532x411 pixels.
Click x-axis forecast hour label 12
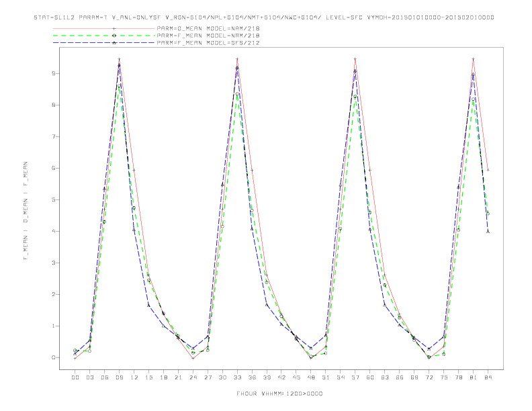[x=134, y=377]
